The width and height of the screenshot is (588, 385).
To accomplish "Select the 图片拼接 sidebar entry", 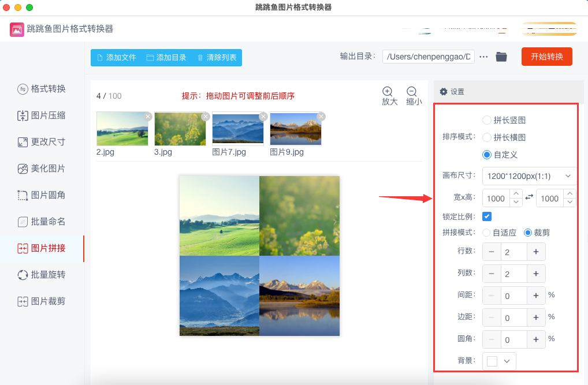I will tap(42, 248).
